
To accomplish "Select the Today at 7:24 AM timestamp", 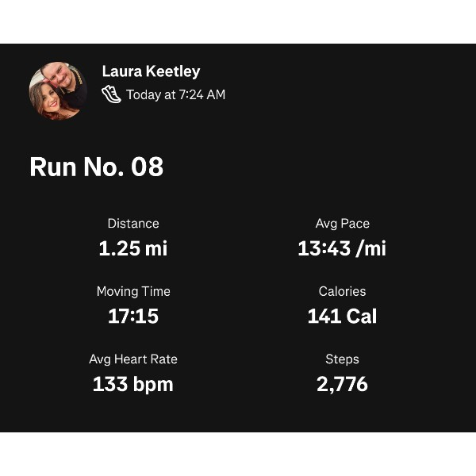I will [175, 94].
